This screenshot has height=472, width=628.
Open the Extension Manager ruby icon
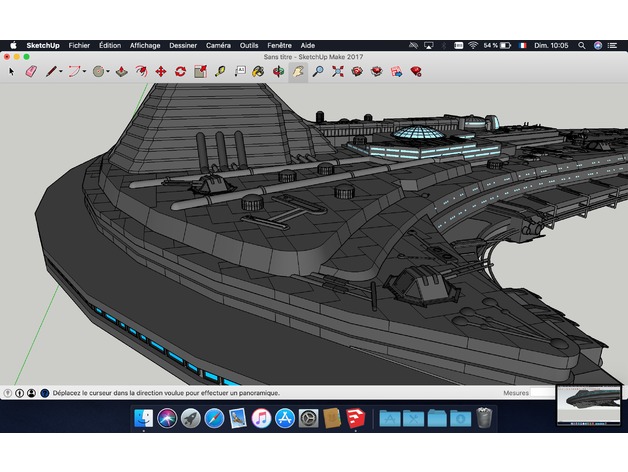[416, 72]
